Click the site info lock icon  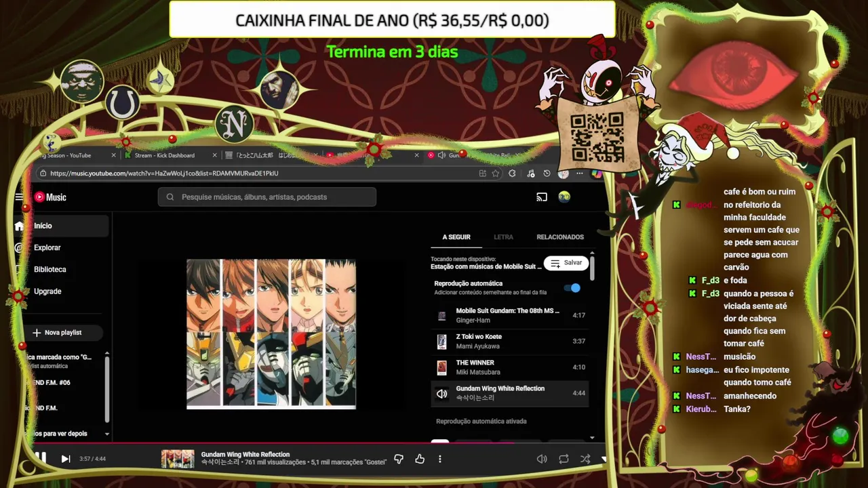pos(42,174)
